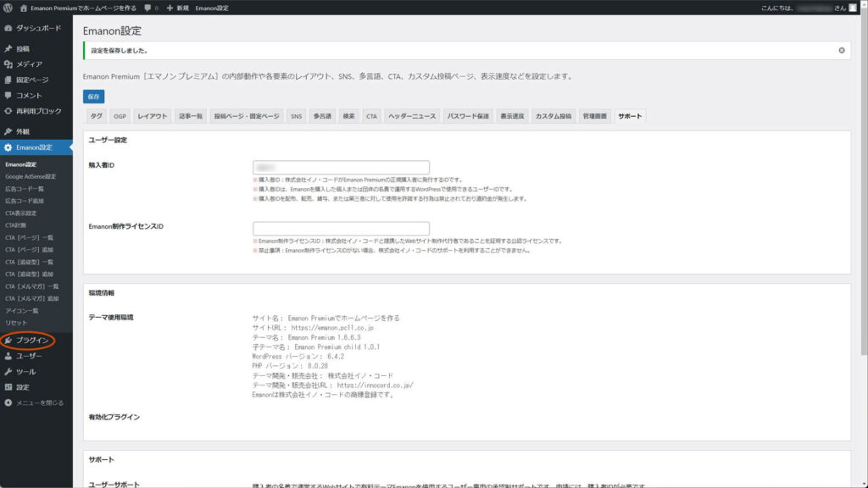Viewport: 868px width, 488px height.
Task: Click the ツール wrench icon in sidebar
Action: pyautogui.click(x=8, y=372)
